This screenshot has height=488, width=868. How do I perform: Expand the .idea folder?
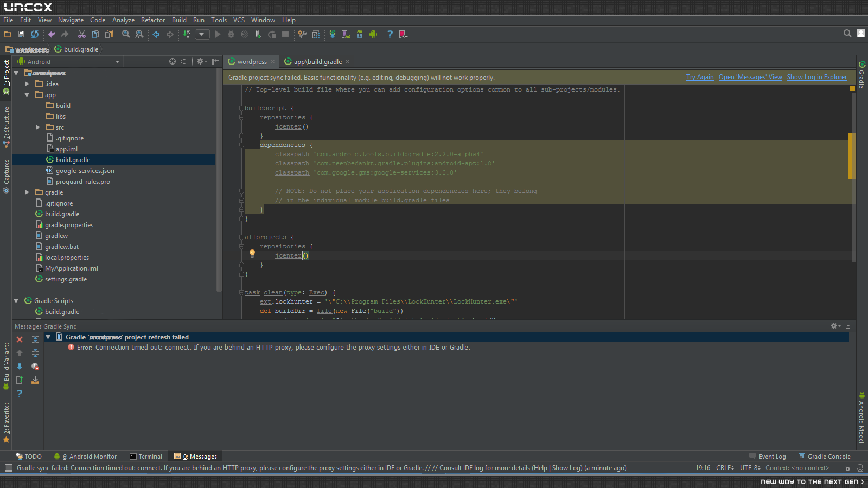click(x=27, y=84)
